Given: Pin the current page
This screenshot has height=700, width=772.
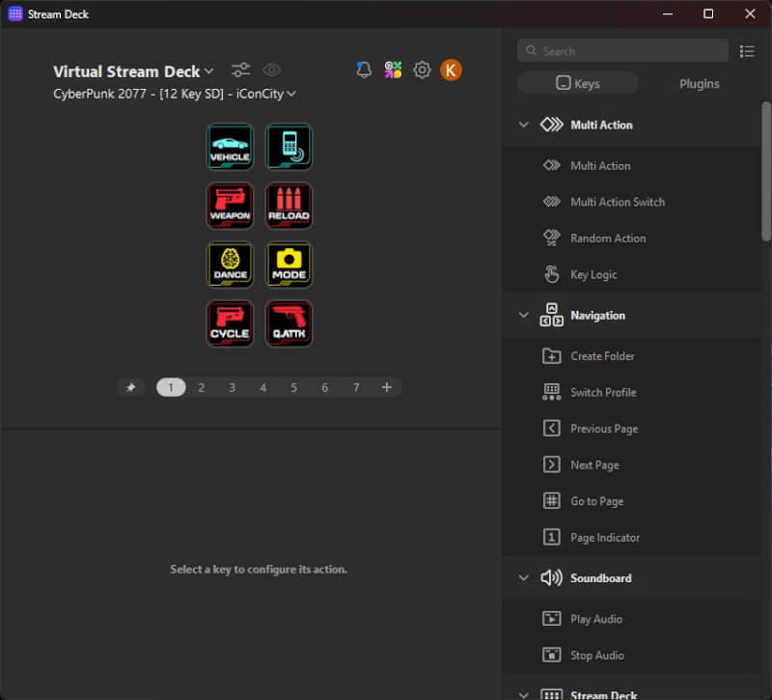Looking at the screenshot, I should tap(131, 388).
